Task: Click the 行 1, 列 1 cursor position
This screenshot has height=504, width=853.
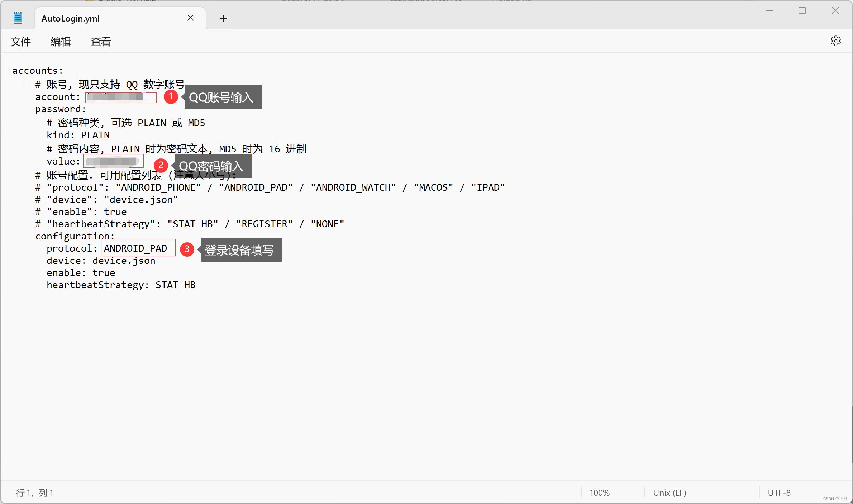Action: (35, 493)
